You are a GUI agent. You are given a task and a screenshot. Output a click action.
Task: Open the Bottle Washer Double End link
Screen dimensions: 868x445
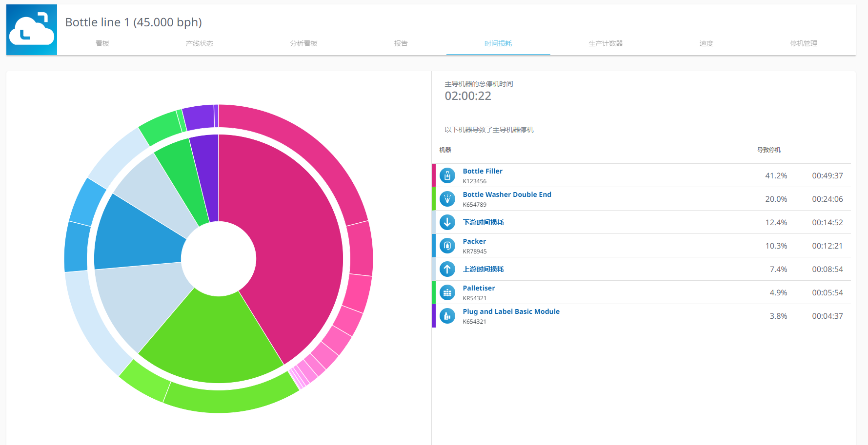pyautogui.click(x=506, y=194)
